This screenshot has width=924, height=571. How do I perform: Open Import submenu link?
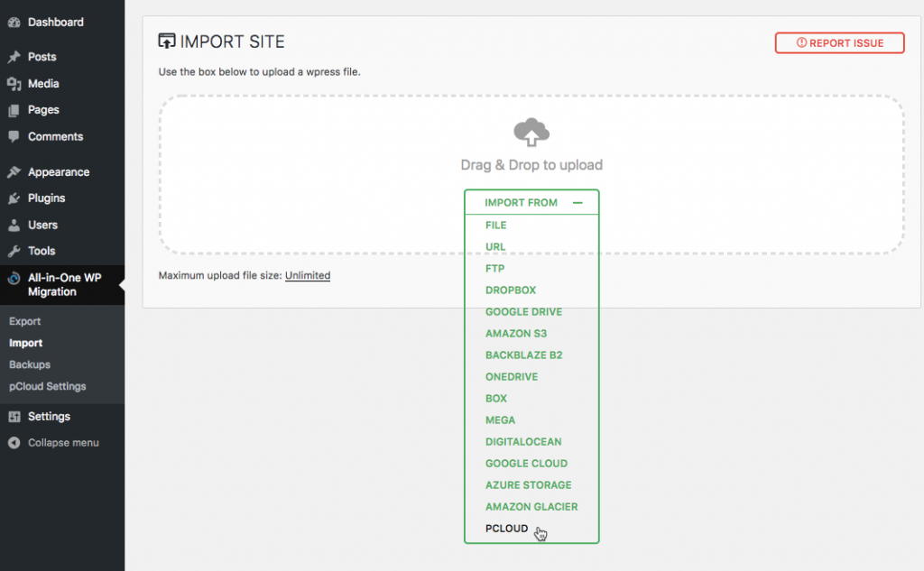pyautogui.click(x=25, y=343)
